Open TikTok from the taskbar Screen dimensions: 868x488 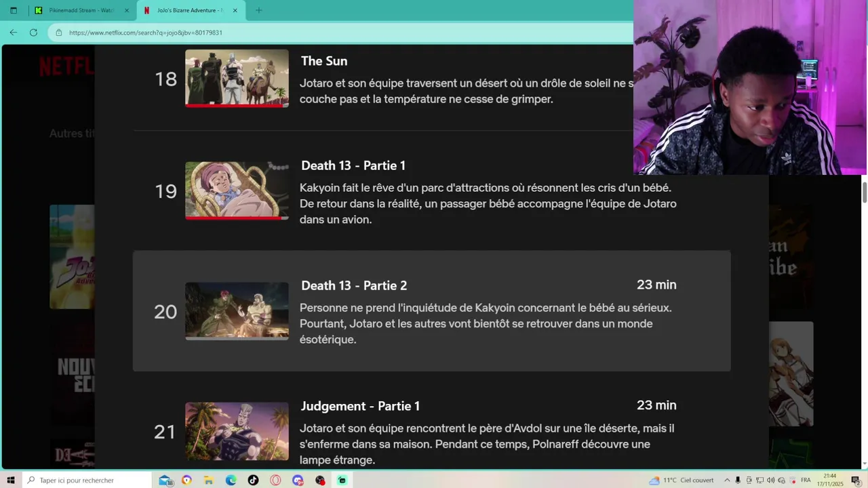(x=253, y=480)
